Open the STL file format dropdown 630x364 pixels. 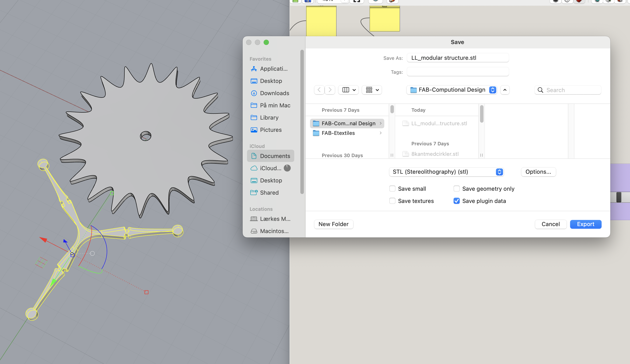[447, 172]
